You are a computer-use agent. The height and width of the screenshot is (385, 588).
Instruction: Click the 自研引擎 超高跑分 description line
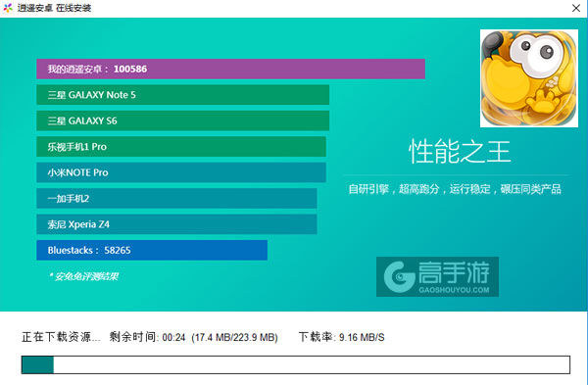(x=455, y=189)
